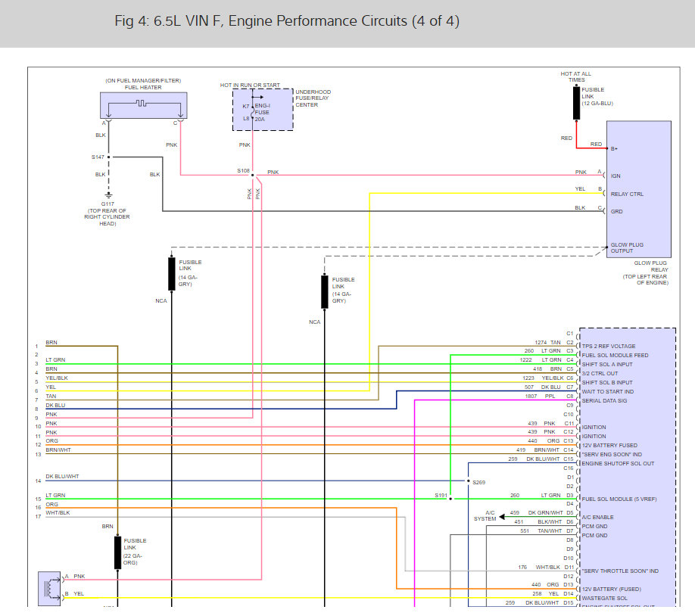Click the "HOT IN RUN OR START" label
The width and height of the screenshot is (695, 616).
pos(250,85)
